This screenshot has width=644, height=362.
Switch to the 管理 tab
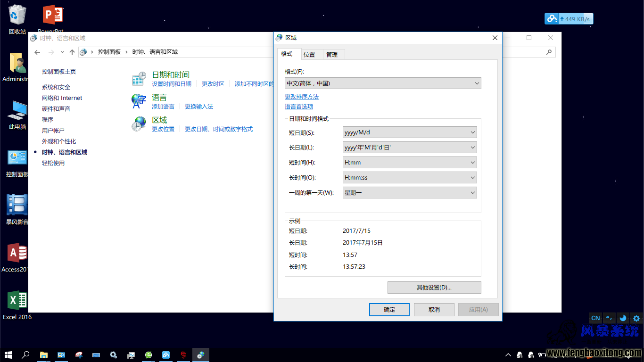332,55
